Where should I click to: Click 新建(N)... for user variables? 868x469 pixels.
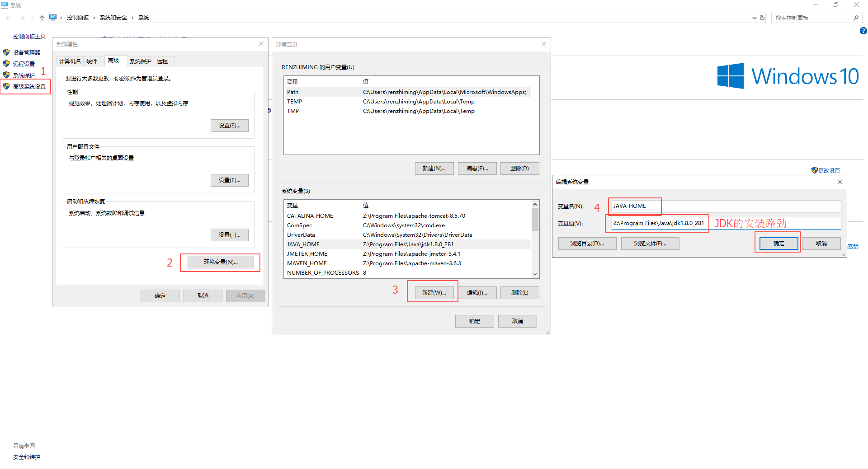point(434,169)
